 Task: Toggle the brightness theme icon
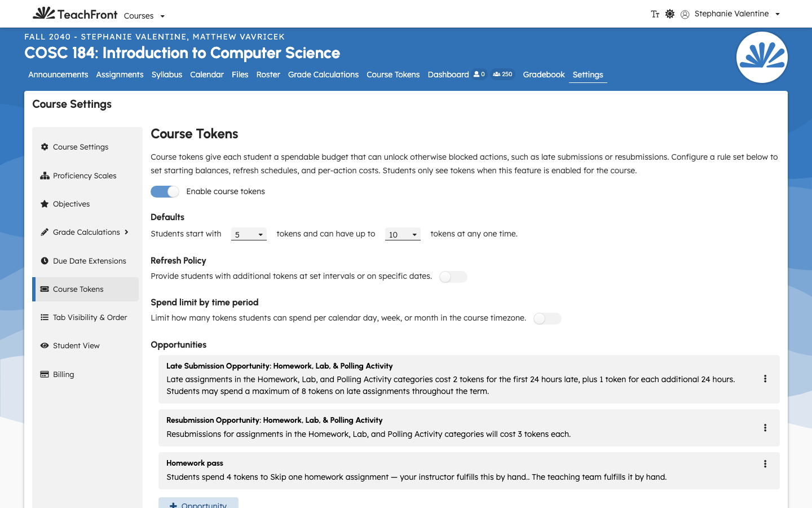(670, 14)
